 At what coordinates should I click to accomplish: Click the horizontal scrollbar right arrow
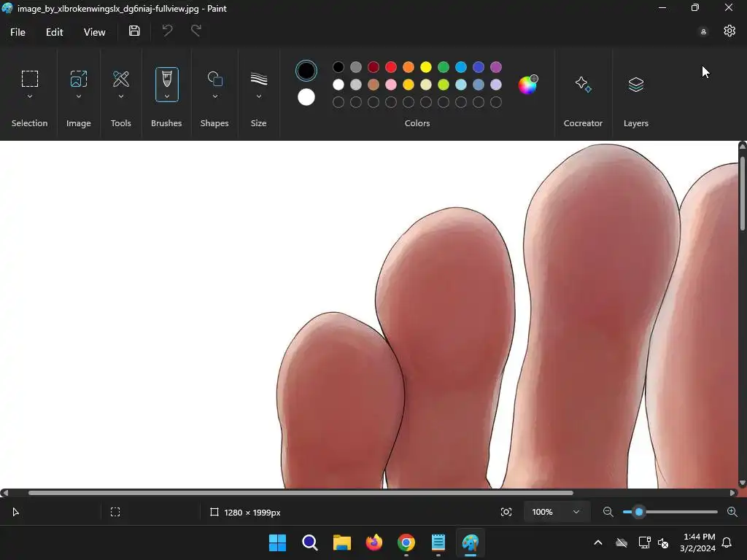coord(732,493)
